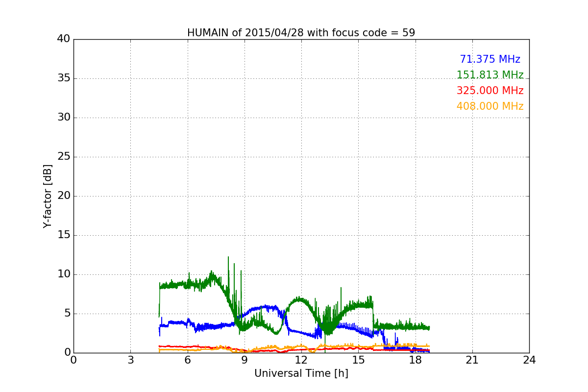Click the y-axis tick label 20

coord(64,196)
